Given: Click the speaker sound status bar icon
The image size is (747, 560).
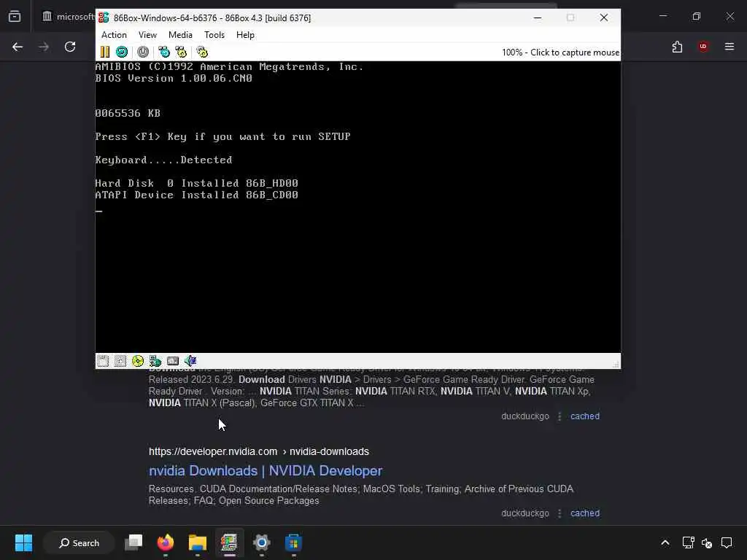Looking at the screenshot, I should (190, 361).
